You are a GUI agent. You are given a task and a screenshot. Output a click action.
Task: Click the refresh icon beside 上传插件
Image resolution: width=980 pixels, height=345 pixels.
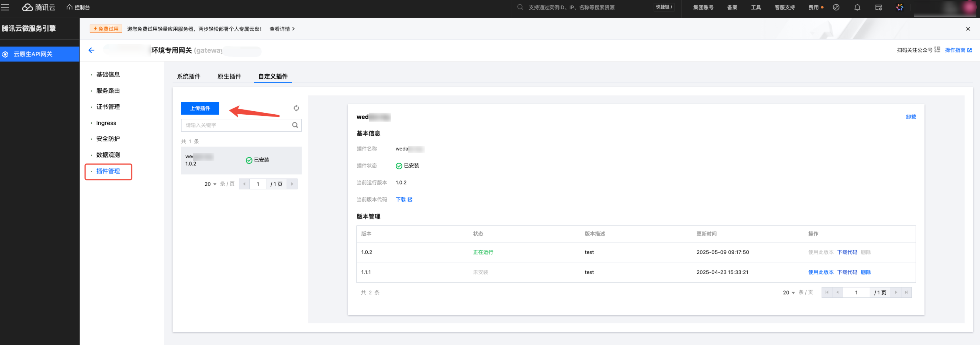pos(296,108)
